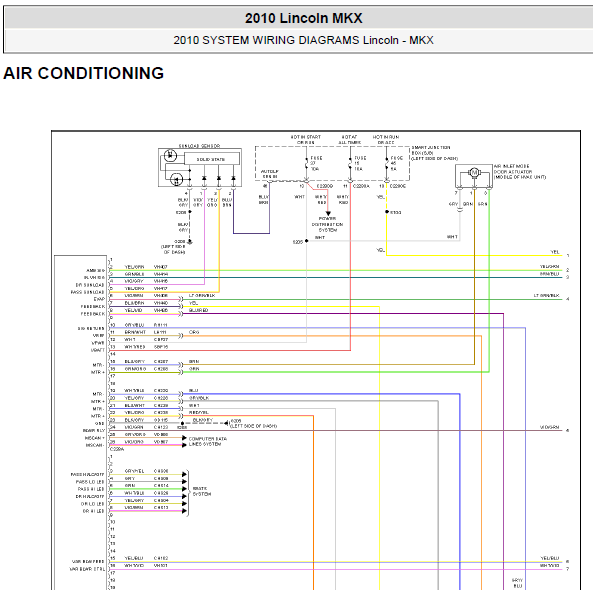Click the "SUNLOAD SENSOR" label
593x590 pixels.
[199, 146]
